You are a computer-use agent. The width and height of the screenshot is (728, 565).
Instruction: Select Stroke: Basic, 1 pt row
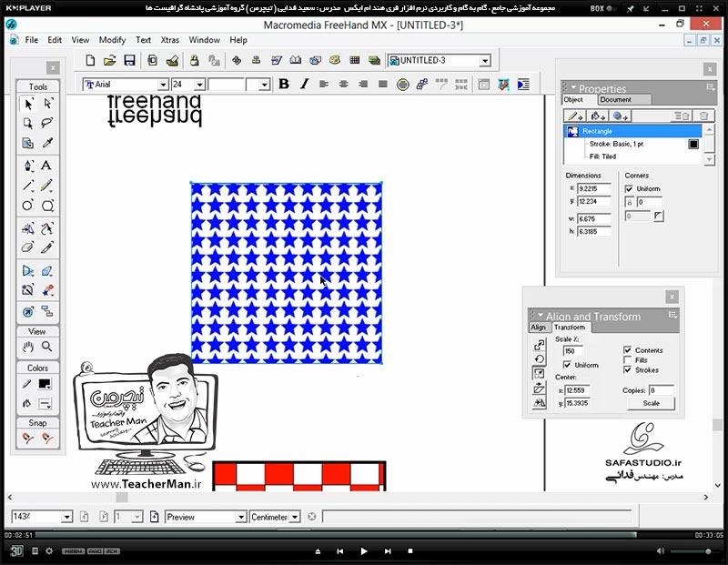[633, 144]
